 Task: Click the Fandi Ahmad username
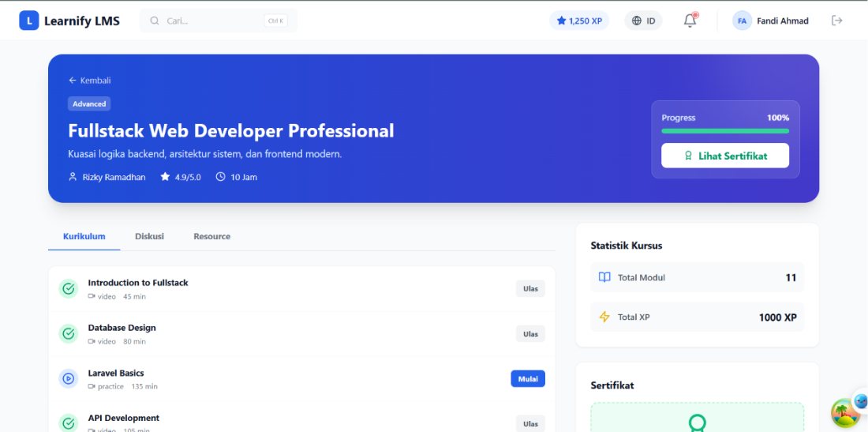[x=782, y=21]
